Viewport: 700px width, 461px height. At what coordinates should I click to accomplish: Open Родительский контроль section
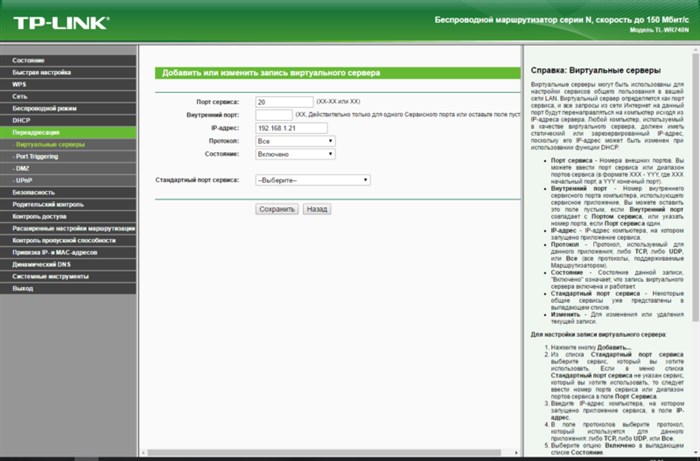[x=68, y=204]
